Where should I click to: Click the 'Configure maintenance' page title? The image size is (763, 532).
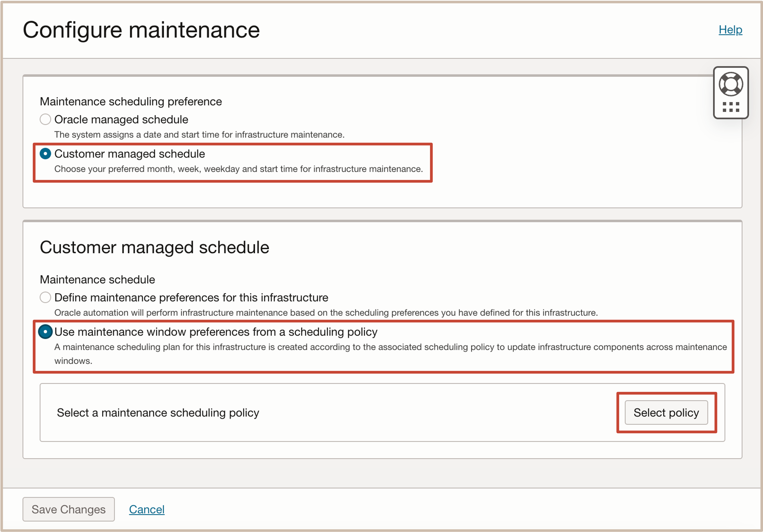[x=141, y=30]
